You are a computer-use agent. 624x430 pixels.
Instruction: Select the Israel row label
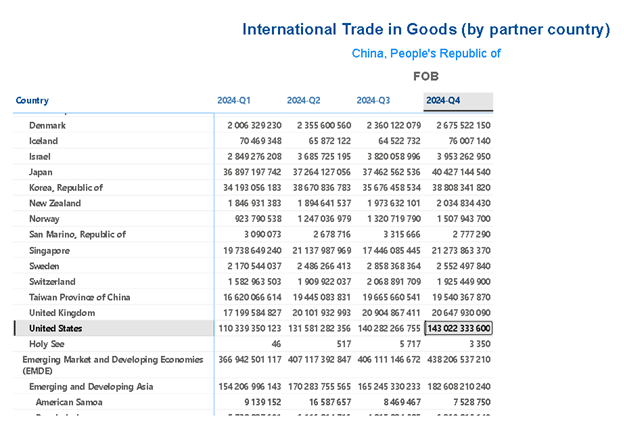[x=40, y=156]
